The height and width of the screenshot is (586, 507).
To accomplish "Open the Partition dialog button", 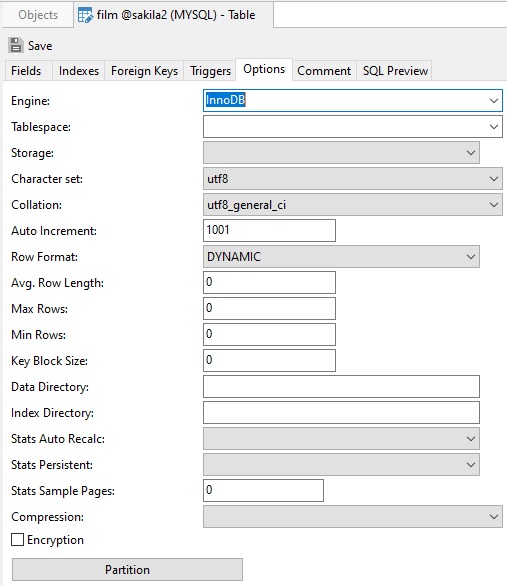I will click(127, 570).
